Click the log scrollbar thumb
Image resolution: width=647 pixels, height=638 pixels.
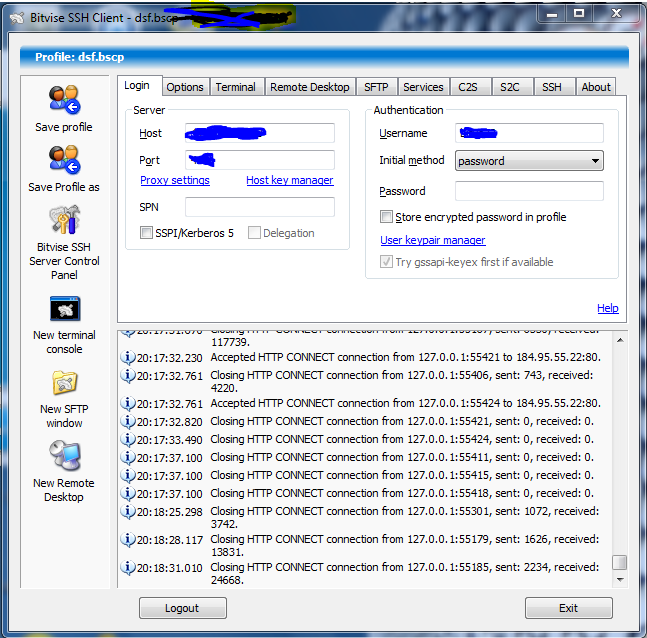click(620, 562)
